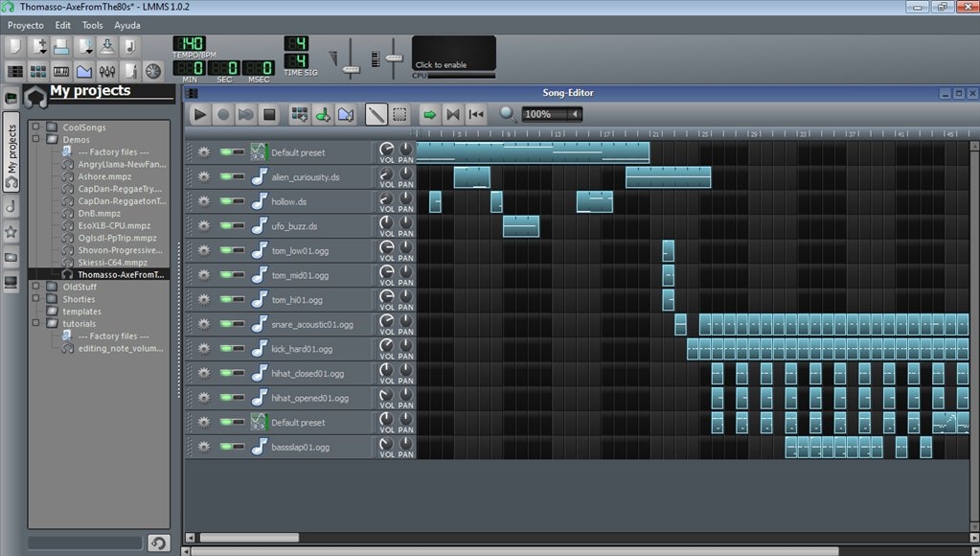Open the Tools menu
This screenshot has width=980, height=556.
point(92,25)
